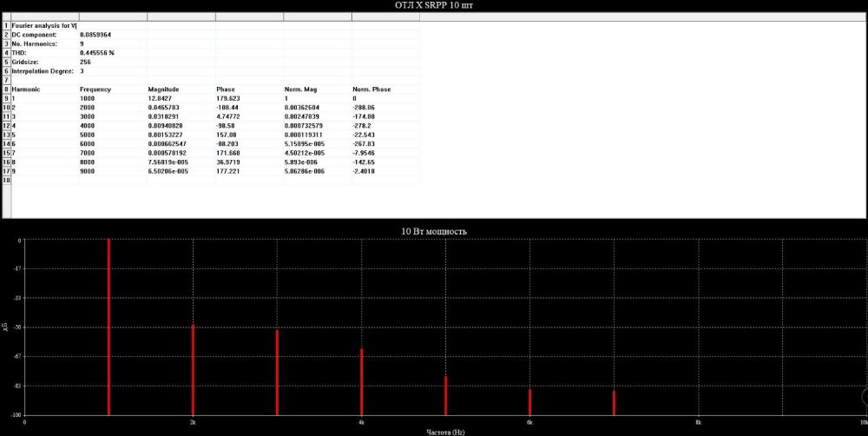Click the red harmonic bar at 6k
This screenshot has height=436, width=868.
tap(529, 401)
